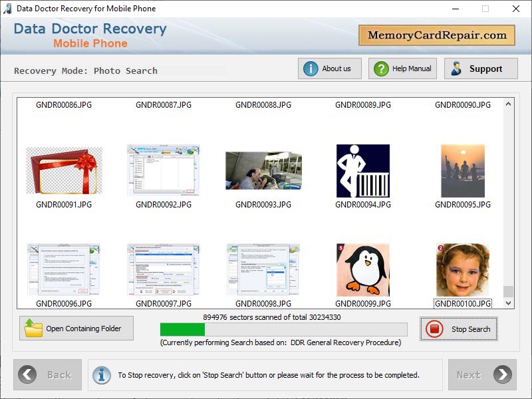Click the blue About us info icon

[310, 68]
